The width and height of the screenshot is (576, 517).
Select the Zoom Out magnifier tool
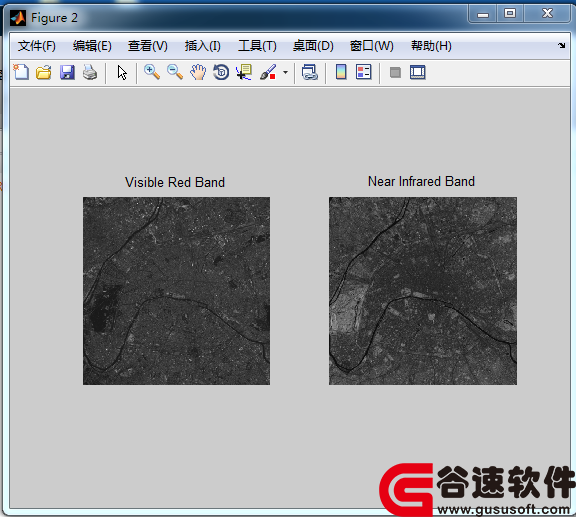[175, 72]
